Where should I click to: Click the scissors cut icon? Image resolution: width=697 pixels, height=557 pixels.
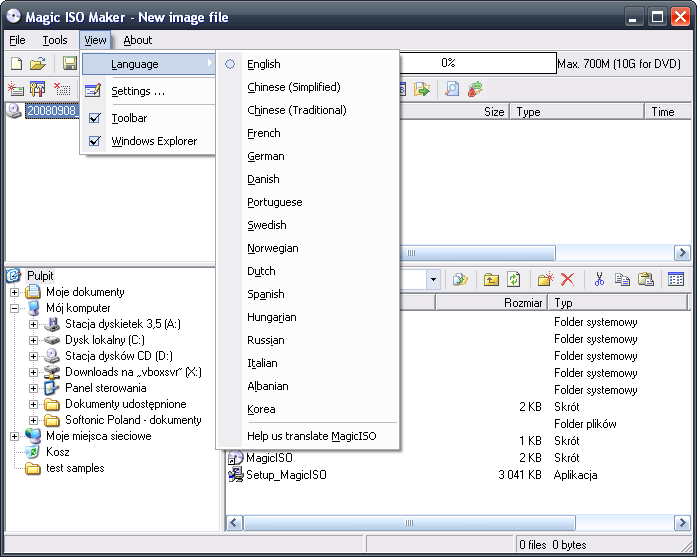point(599,279)
